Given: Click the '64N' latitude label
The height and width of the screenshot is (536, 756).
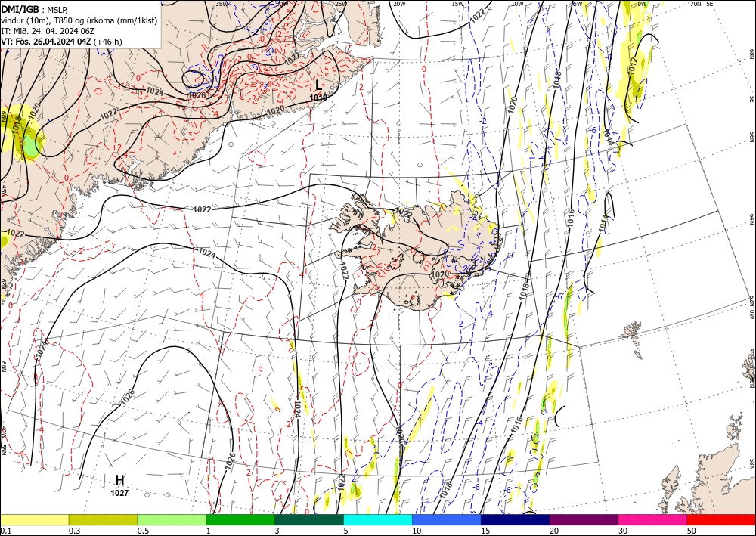Looking at the screenshot, I should (751, 218).
